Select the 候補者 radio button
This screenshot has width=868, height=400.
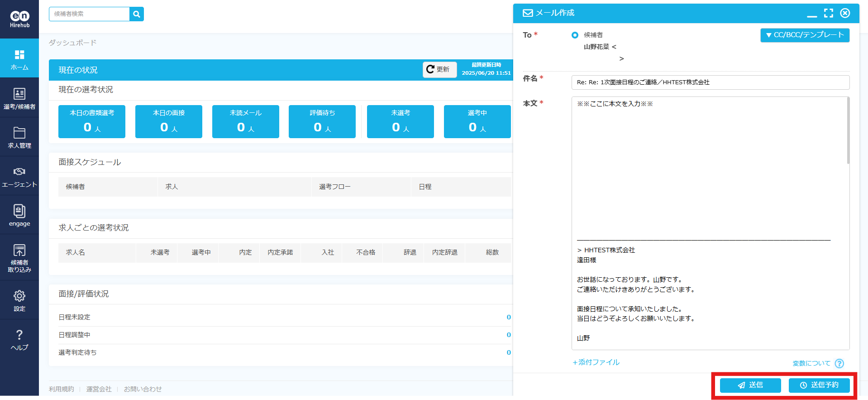575,35
